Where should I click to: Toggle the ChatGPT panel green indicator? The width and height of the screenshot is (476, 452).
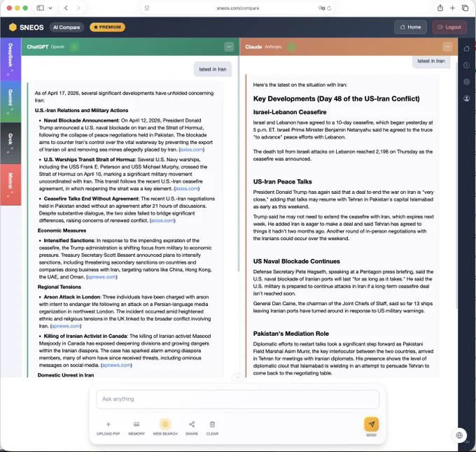pos(74,47)
